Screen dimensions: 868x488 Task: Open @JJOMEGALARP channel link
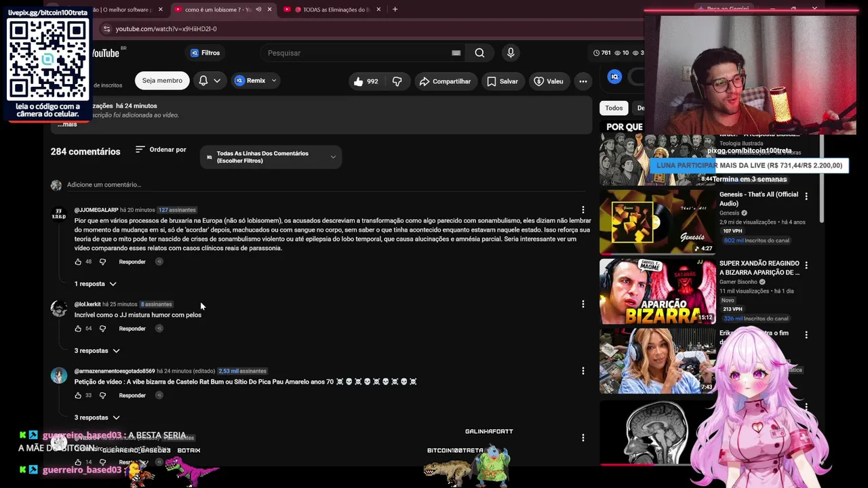pyautogui.click(x=96, y=210)
